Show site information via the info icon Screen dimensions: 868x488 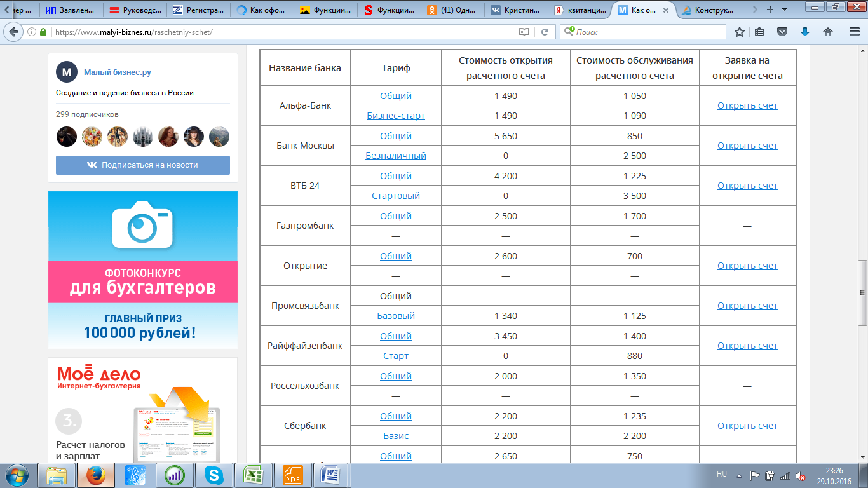tap(32, 32)
